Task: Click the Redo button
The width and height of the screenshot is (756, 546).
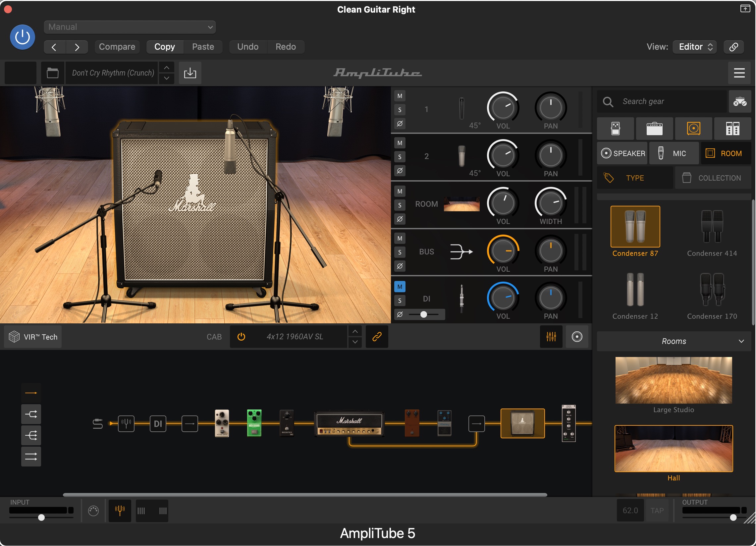Action: (286, 47)
